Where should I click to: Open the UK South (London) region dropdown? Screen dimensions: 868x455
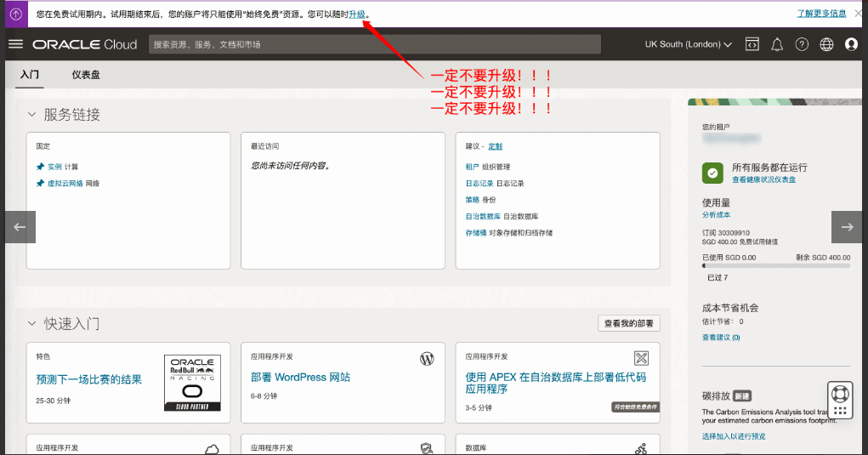(x=688, y=44)
